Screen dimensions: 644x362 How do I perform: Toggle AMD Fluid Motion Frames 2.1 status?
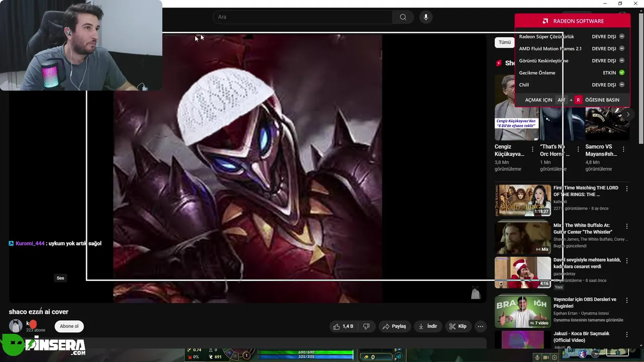pyautogui.click(x=622, y=49)
